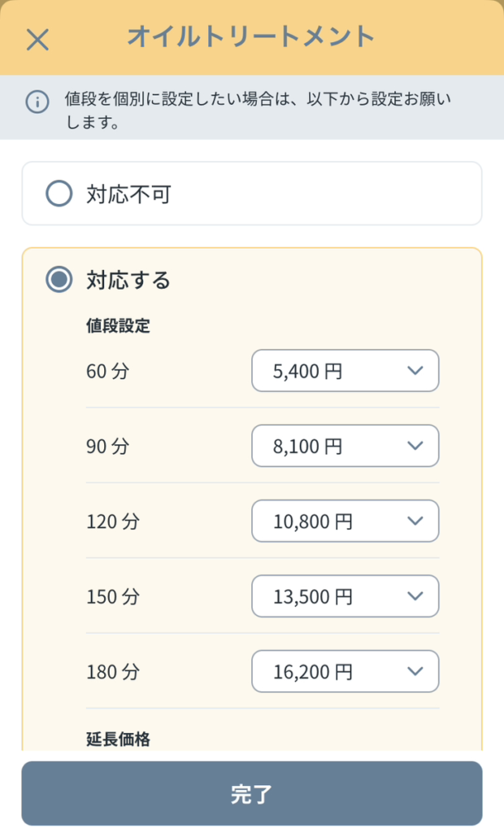The height and width of the screenshot is (833, 504).
Task: Open the 150分 price dropdown showing 13,500円
Action: pos(345,596)
